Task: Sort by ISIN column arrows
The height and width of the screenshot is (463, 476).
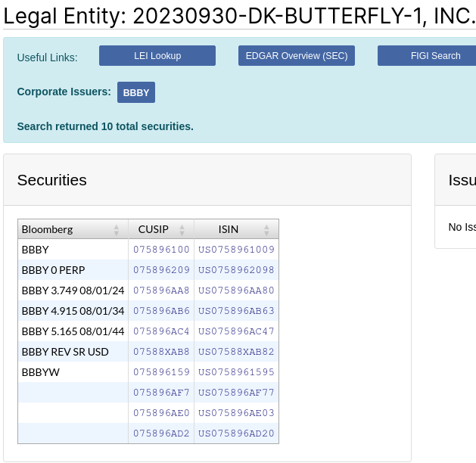Action: pos(266,230)
